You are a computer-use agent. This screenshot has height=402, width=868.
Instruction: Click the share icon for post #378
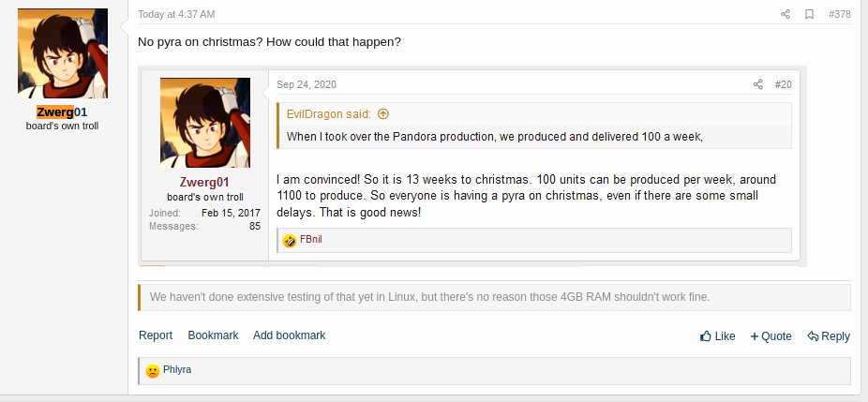pos(786,14)
